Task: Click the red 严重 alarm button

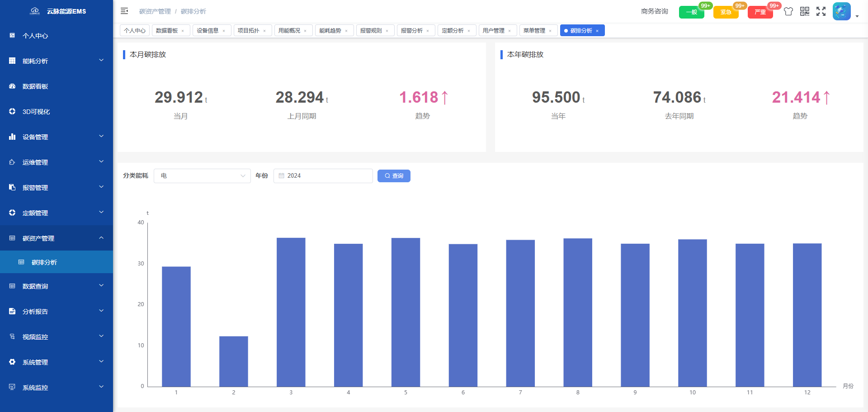Action: [760, 12]
